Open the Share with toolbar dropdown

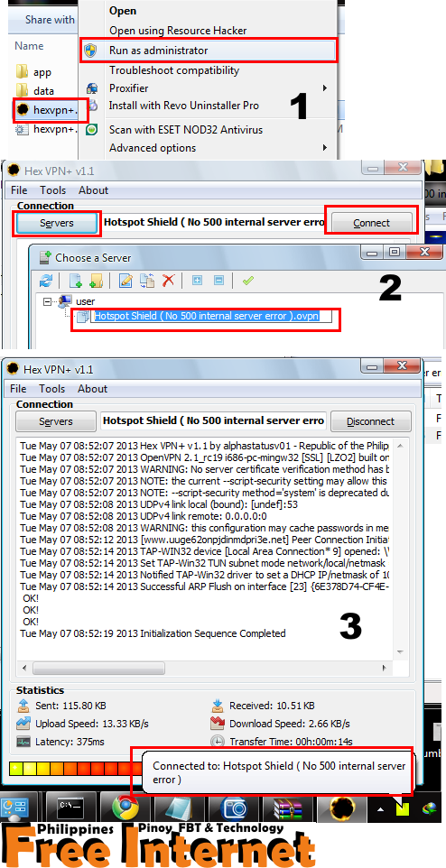point(49,20)
